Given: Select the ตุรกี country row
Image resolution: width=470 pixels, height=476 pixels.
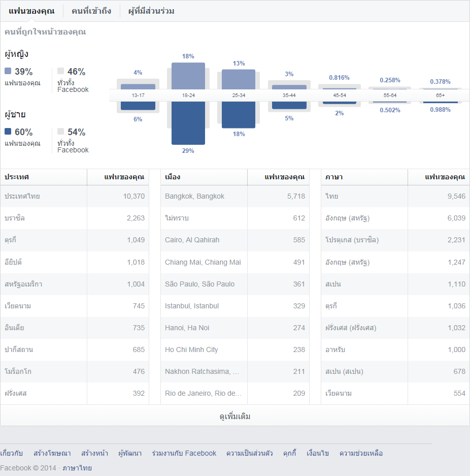Looking at the screenshot, I should click(75, 240).
